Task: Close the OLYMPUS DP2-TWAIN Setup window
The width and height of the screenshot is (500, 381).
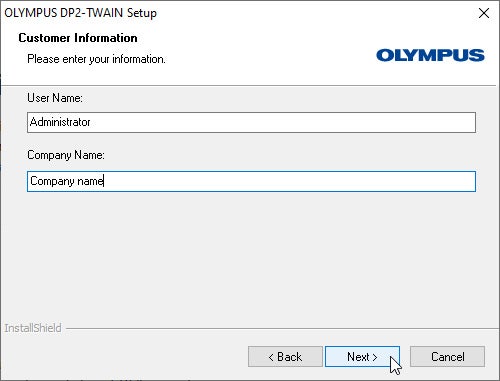Action: (x=484, y=13)
